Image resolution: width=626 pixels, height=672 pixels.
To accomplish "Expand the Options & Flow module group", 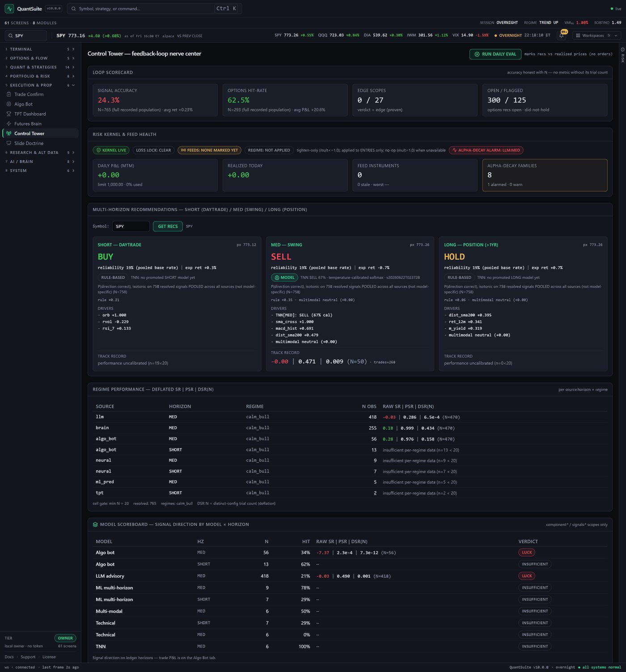I will pyautogui.click(x=40, y=58).
